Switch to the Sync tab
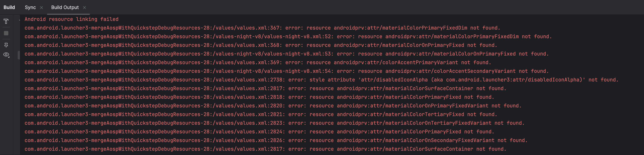This screenshot has width=644, height=155. click(30, 8)
